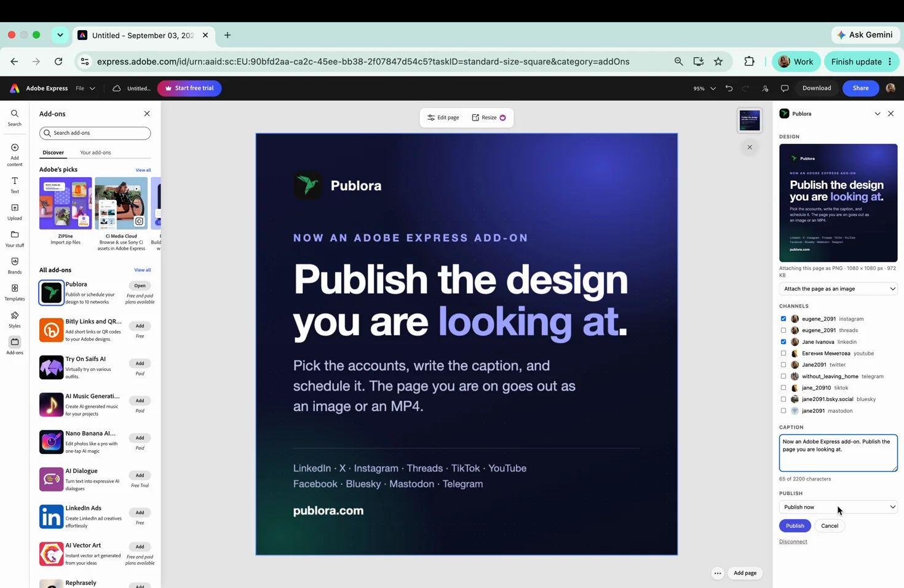Switch to Your add-ons tab
The width and height of the screenshot is (904, 588).
coord(95,153)
